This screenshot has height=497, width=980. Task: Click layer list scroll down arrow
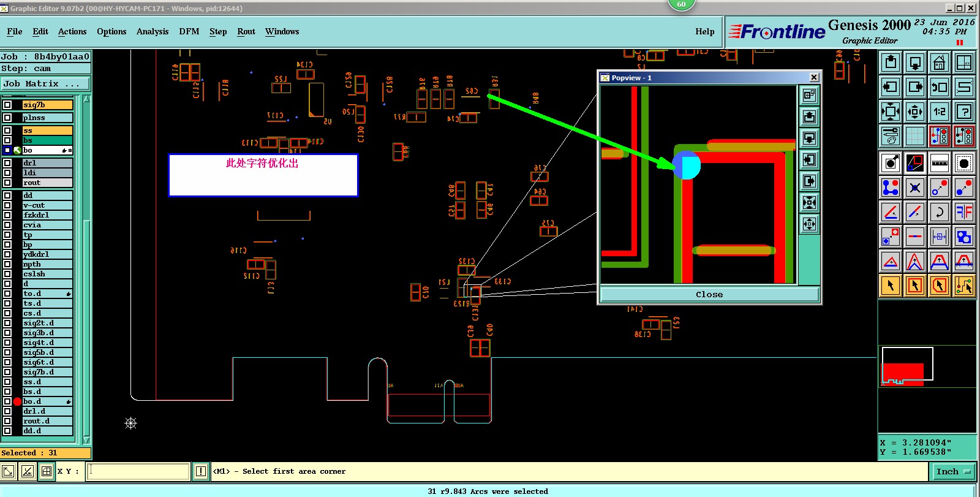[86, 440]
